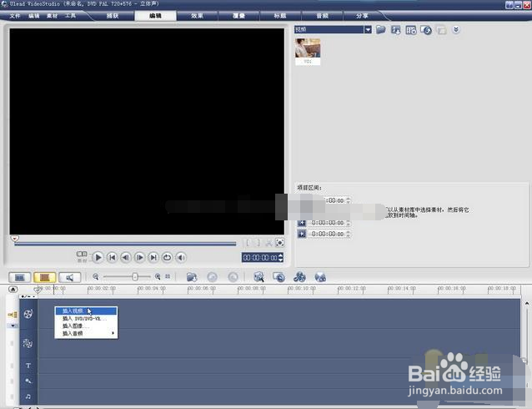Click the globe icon at the toolbar's right end
Image resolution: width=532 pixels, height=409 pixels.
[320, 277]
